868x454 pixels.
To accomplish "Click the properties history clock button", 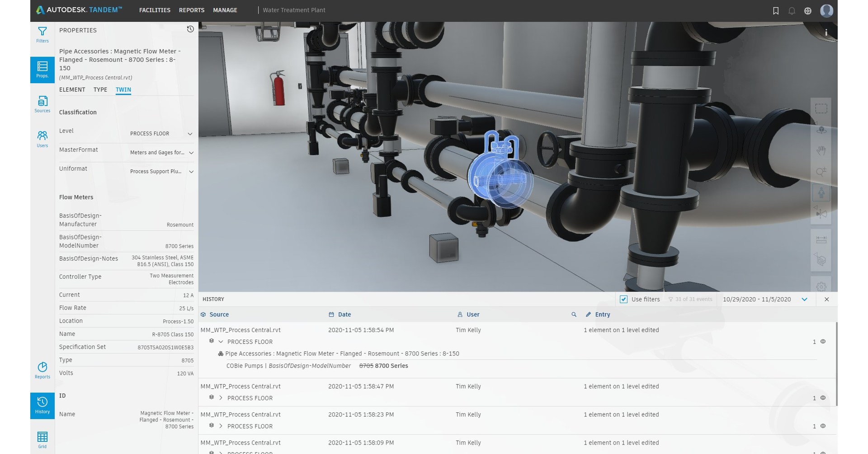I will click(x=190, y=29).
